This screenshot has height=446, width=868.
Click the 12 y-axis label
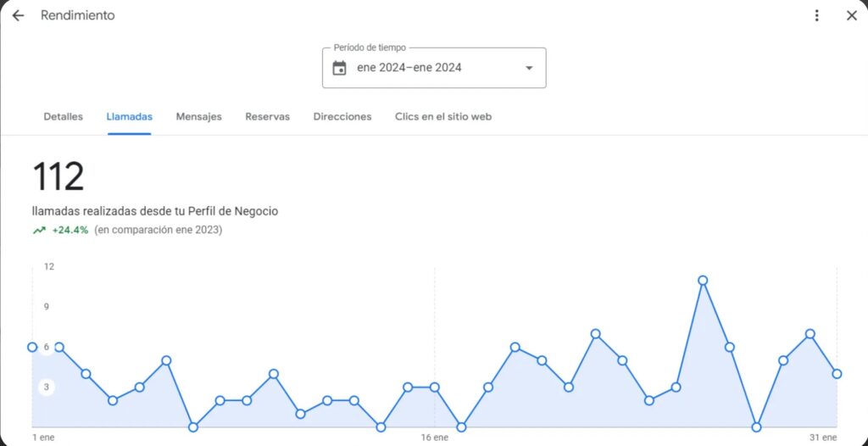pyautogui.click(x=49, y=266)
